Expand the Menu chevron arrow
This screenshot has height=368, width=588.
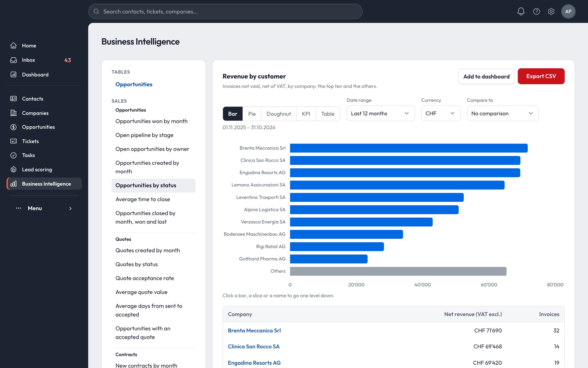coord(70,208)
